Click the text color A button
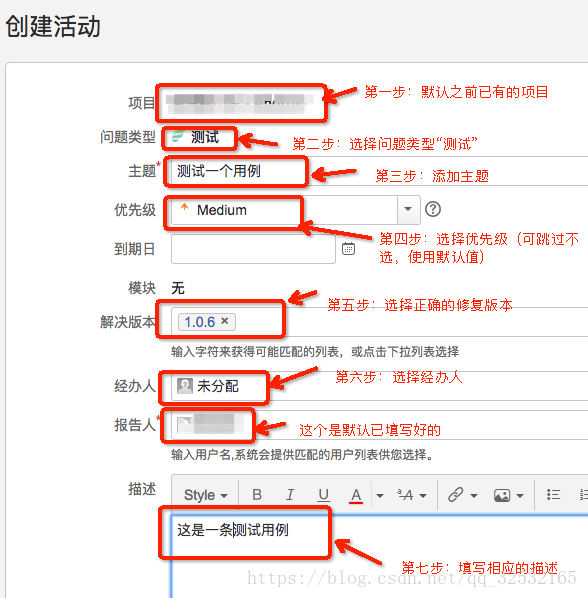This screenshot has height=598, width=588. point(356,495)
